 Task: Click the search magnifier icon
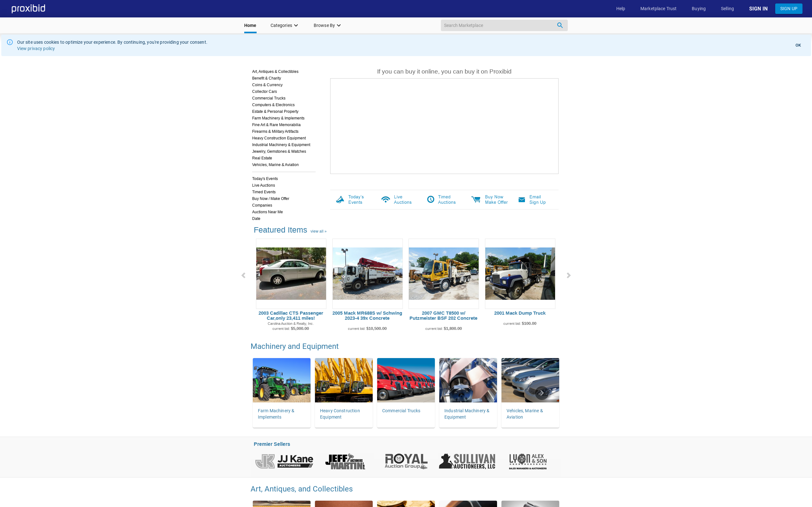560,25
